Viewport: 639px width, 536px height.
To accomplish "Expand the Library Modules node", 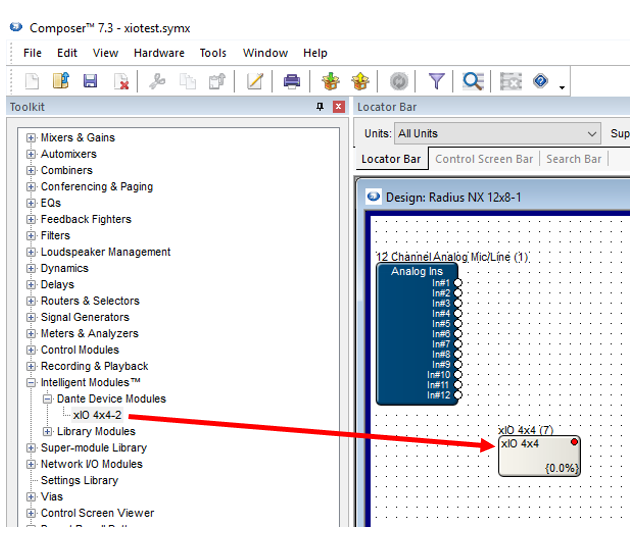I will pos(47,431).
